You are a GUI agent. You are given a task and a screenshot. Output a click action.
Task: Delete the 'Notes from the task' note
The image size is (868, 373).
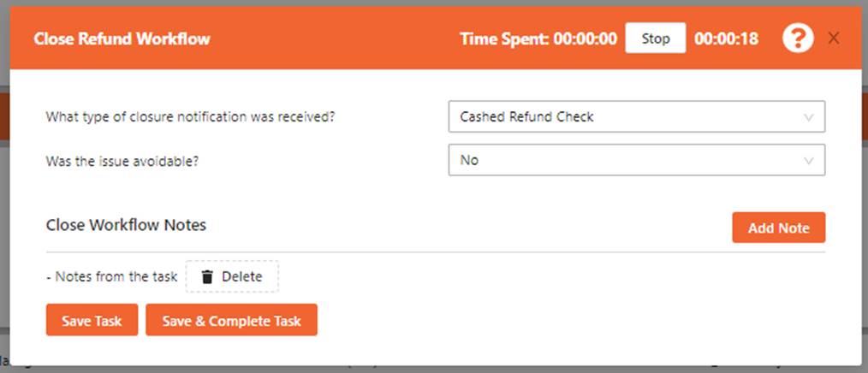[x=232, y=276]
